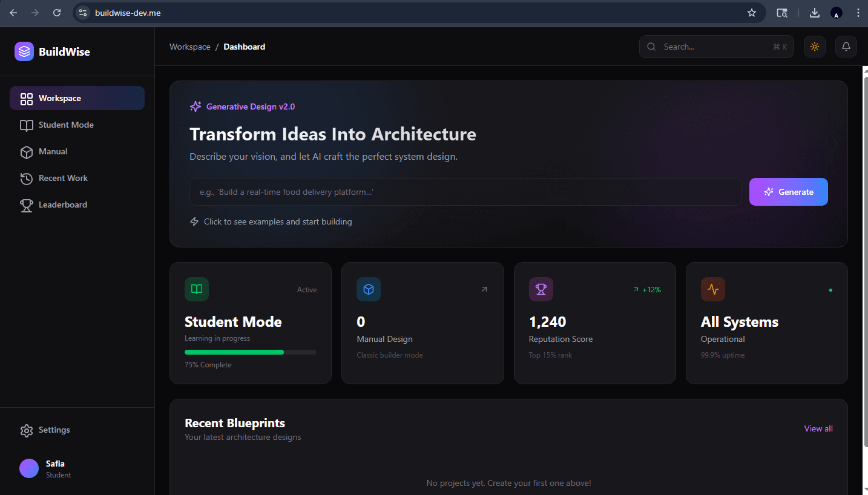Click the magnifier icon in the search bar
Viewport: 868px width, 495px height.
[651, 47]
